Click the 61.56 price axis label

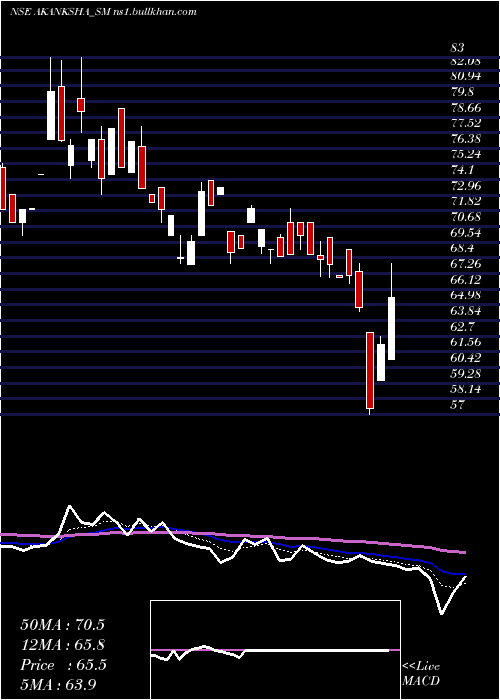pyautogui.click(x=466, y=342)
